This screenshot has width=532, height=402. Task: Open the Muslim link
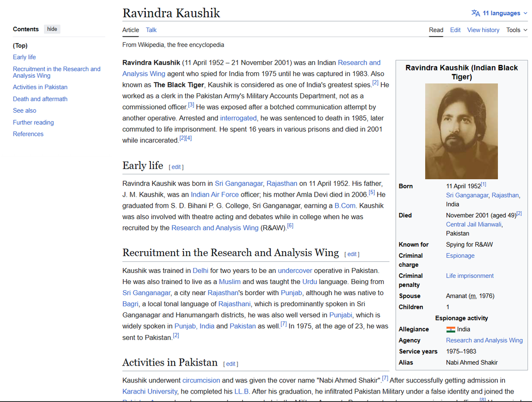click(x=230, y=282)
